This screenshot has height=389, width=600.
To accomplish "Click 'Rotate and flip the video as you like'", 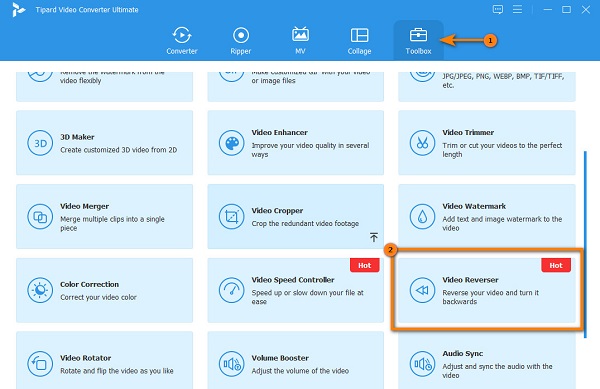I will point(117,371).
